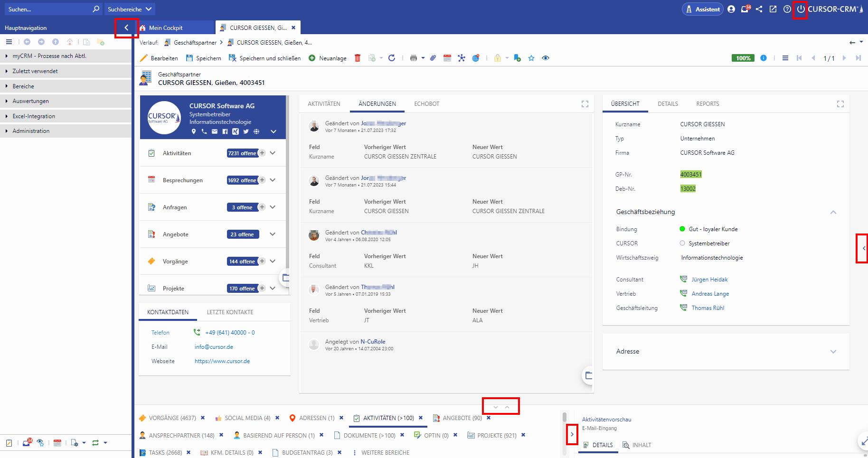Screen dimensions: 868x458
Task: Switch to the Echobot tab
Action: click(426, 104)
